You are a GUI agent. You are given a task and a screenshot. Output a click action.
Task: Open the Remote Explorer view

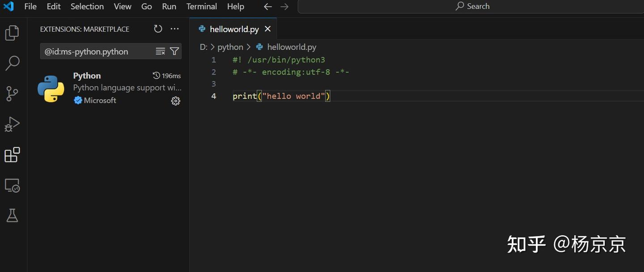click(x=12, y=185)
